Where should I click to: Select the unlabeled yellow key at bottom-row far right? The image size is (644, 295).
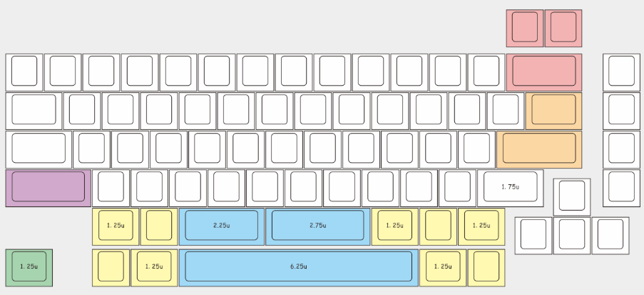tap(486, 267)
